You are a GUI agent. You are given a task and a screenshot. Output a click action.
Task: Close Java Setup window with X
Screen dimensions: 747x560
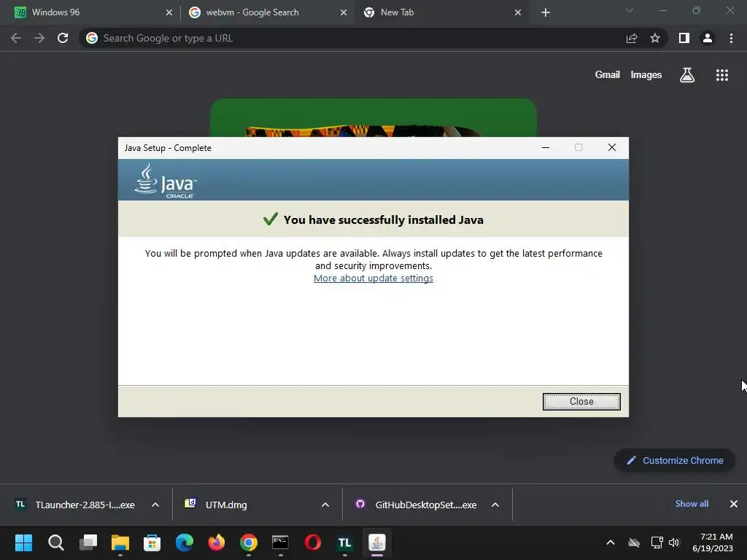pyautogui.click(x=612, y=147)
